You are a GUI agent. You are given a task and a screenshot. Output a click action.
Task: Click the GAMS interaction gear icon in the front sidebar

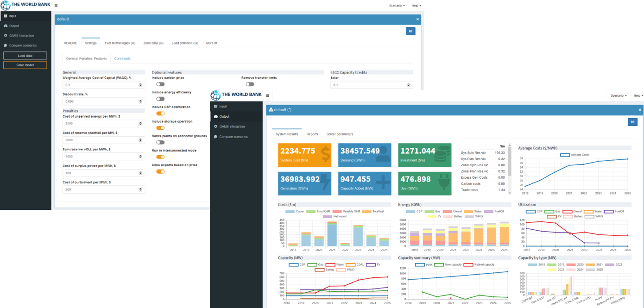click(x=215, y=126)
